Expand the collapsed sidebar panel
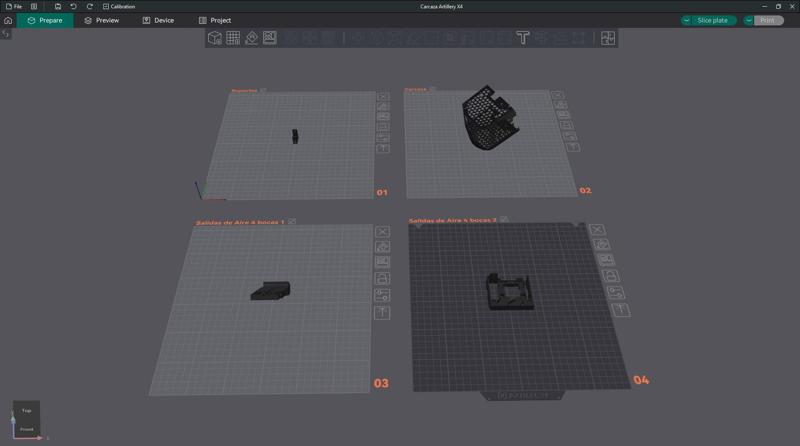The height and width of the screenshot is (446, 800). pyautogui.click(x=6, y=34)
